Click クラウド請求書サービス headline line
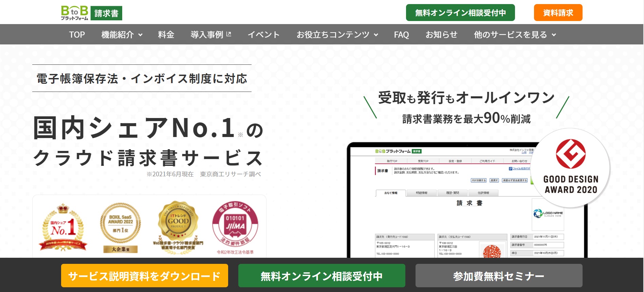 click(x=148, y=158)
